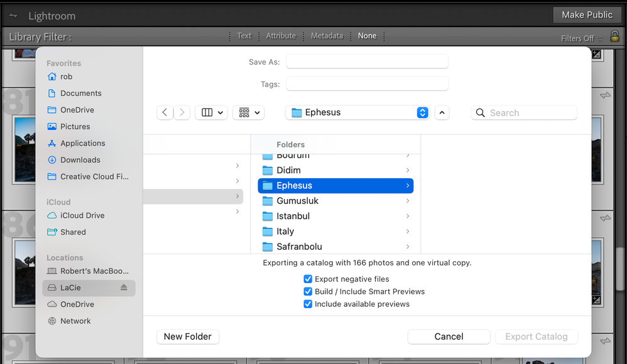Open the grid grouping options icon
The height and width of the screenshot is (364, 627).
point(248,112)
